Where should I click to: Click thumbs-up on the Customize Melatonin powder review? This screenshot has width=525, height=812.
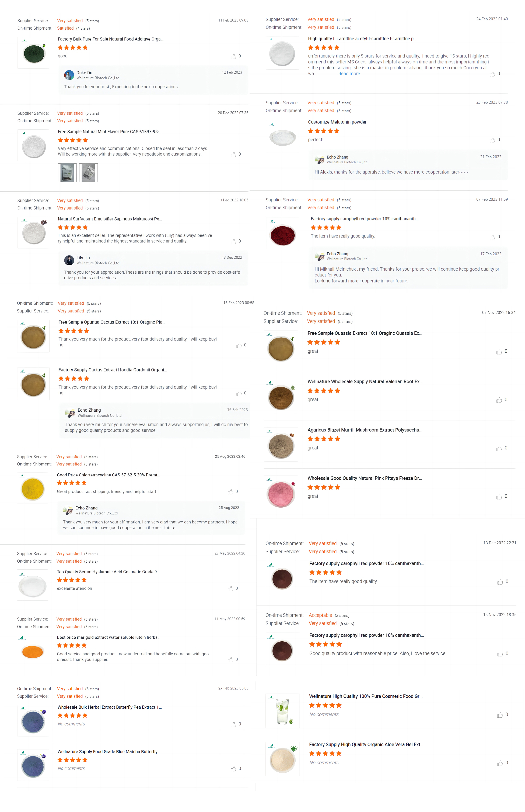(x=492, y=140)
